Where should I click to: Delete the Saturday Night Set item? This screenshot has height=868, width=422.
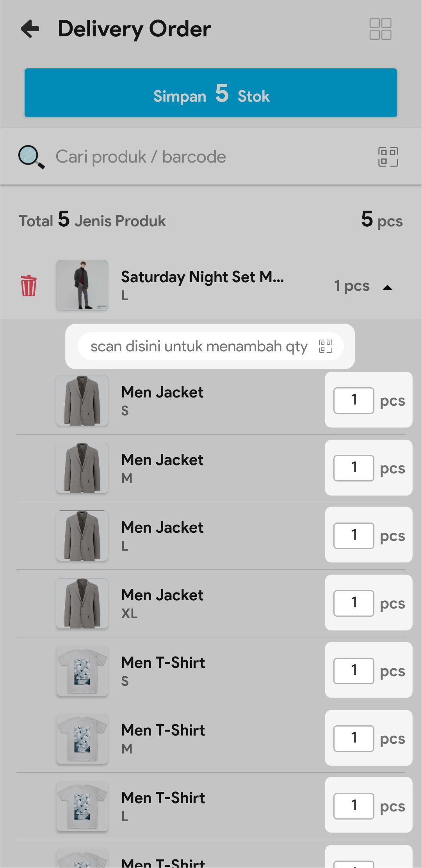coord(28,286)
